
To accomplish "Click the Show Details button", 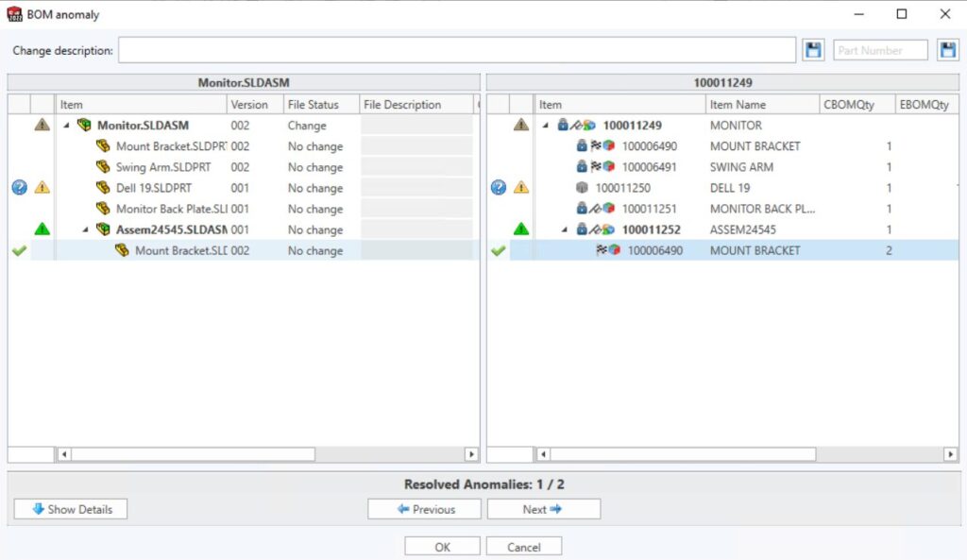I will (69, 508).
